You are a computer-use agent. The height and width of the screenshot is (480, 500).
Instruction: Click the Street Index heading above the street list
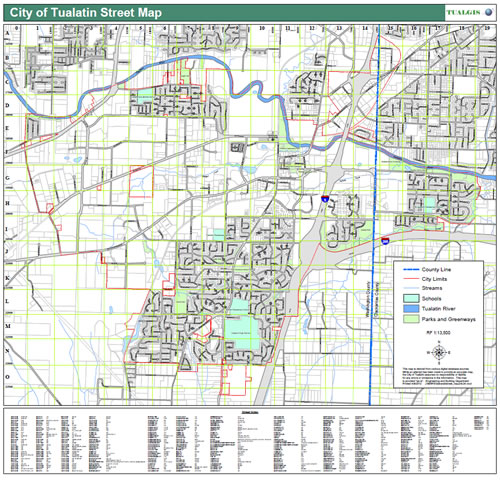[250, 412]
